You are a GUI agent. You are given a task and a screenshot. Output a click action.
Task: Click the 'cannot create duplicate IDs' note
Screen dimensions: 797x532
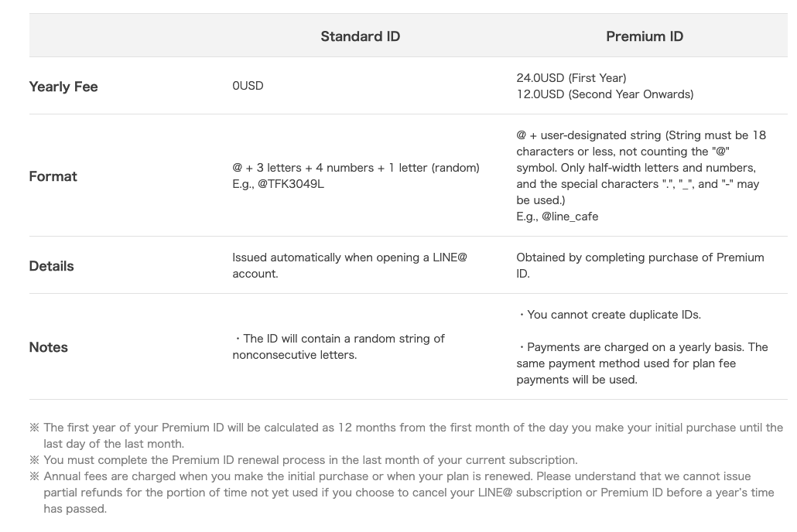(609, 315)
